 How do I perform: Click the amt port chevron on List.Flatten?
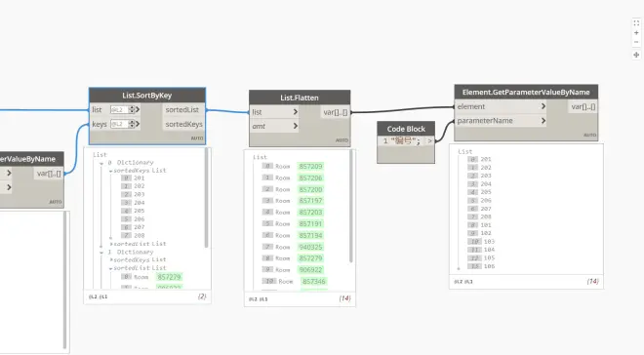pyautogui.click(x=296, y=126)
